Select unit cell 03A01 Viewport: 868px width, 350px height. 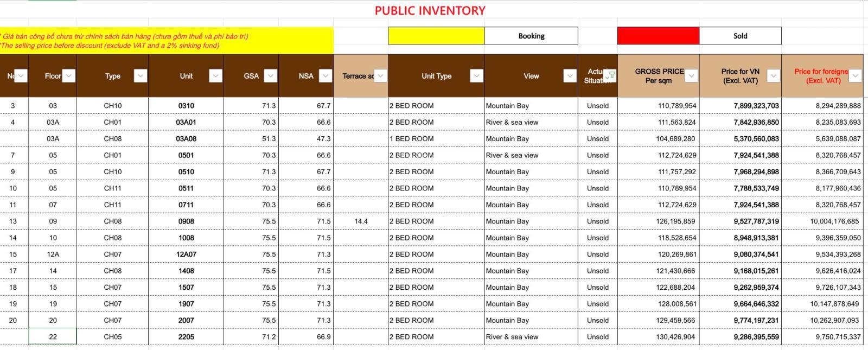186,122
